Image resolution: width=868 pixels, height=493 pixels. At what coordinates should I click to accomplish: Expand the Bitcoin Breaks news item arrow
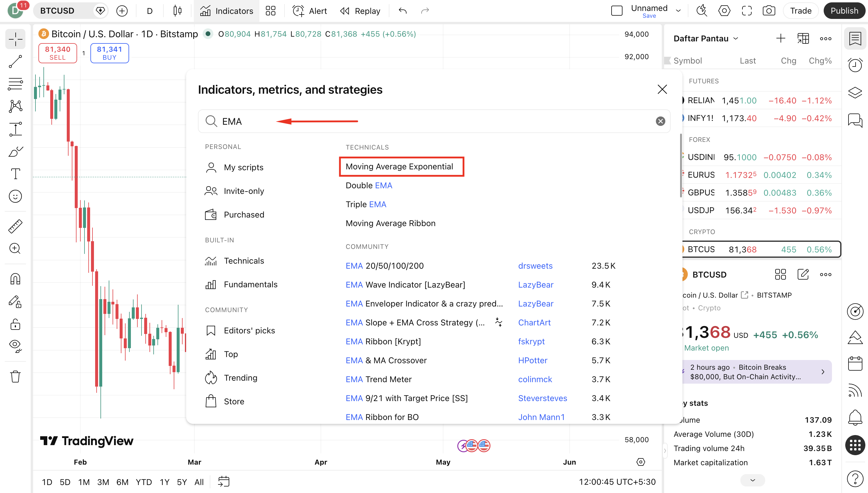(x=823, y=372)
